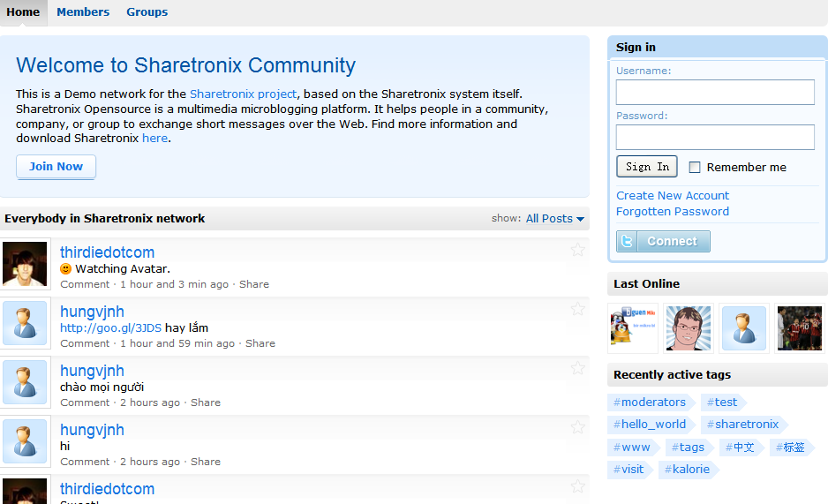Select the #sharetronix tag
828x504 pixels.
pos(743,425)
